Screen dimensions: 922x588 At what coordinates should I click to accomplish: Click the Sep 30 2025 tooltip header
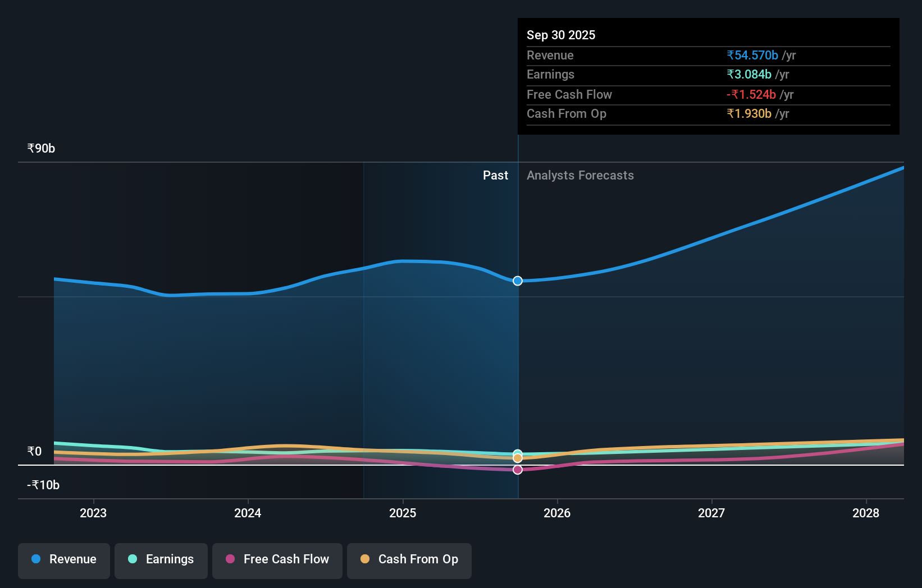pyautogui.click(x=561, y=35)
